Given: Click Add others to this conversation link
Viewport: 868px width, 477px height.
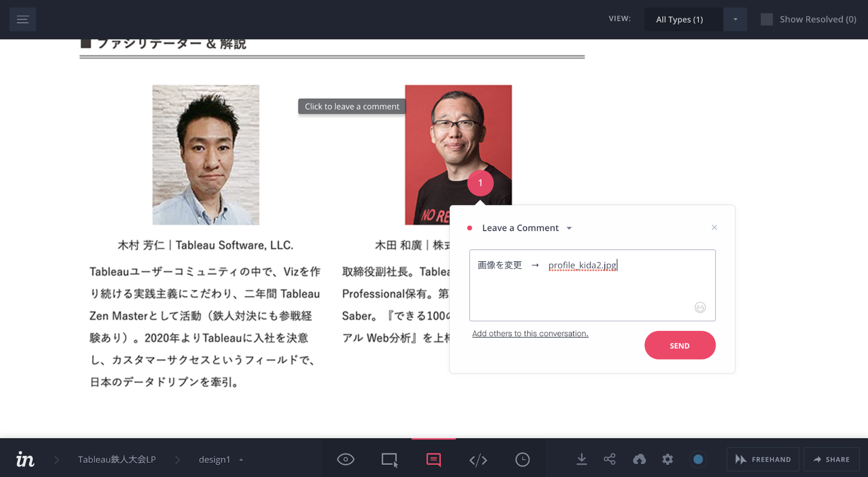Looking at the screenshot, I should (x=530, y=334).
